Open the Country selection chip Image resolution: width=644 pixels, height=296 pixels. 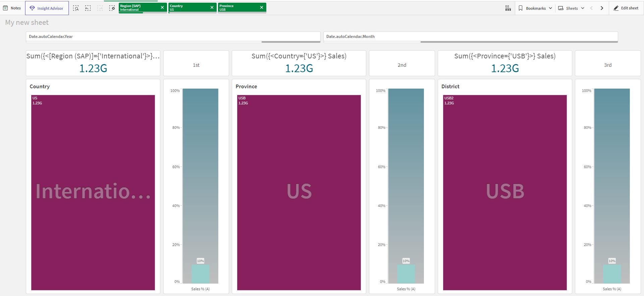tap(189, 7)
